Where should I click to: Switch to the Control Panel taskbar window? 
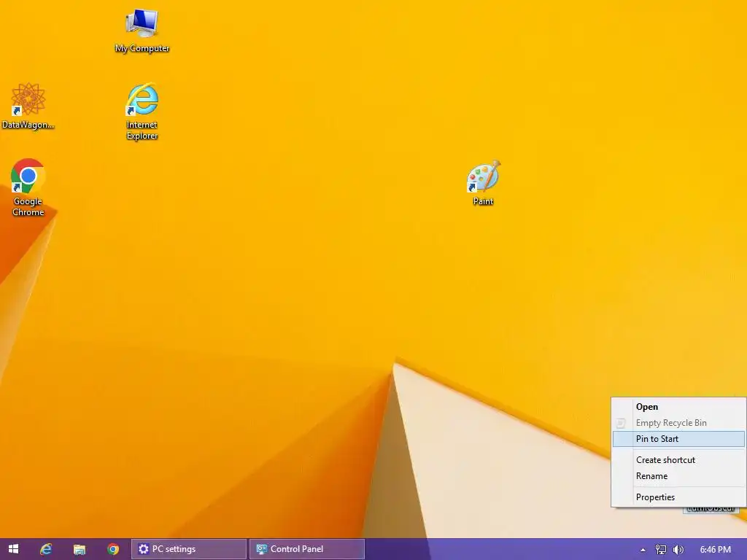click(x=307, y=549)
